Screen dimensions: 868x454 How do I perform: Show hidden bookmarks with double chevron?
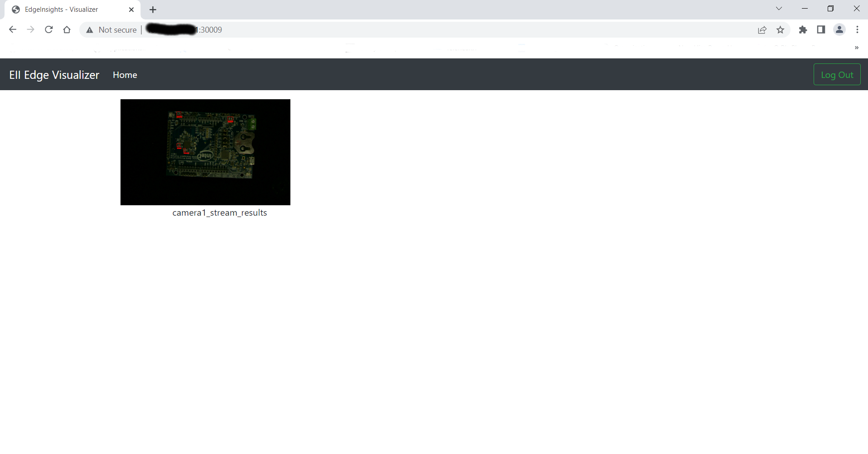click(x=857, y=48)
